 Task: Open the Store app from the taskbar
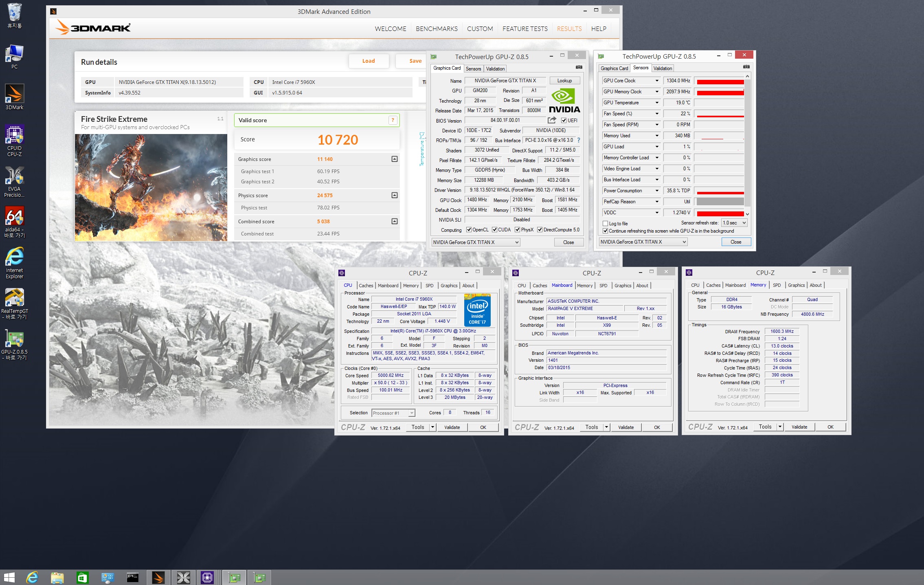82,577
